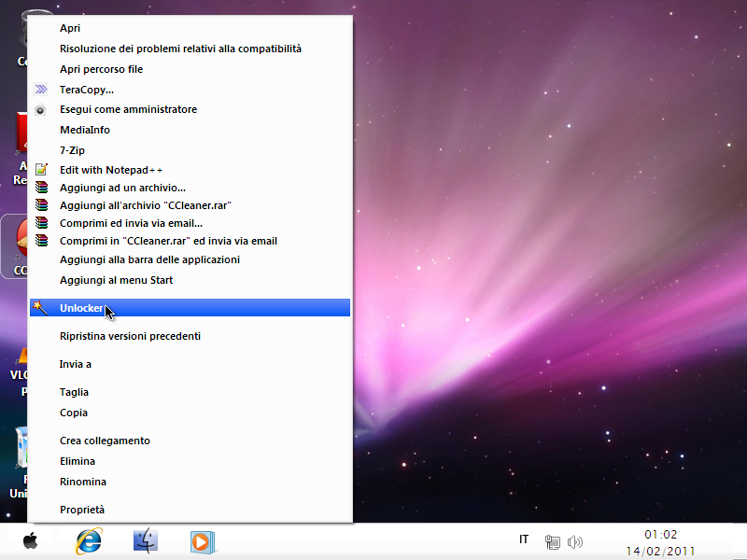This screenshot has width=747, height=560.
Task: Choose Ripristina versioni precedenti
Action: pyautogui.click(x=190, y=336)
